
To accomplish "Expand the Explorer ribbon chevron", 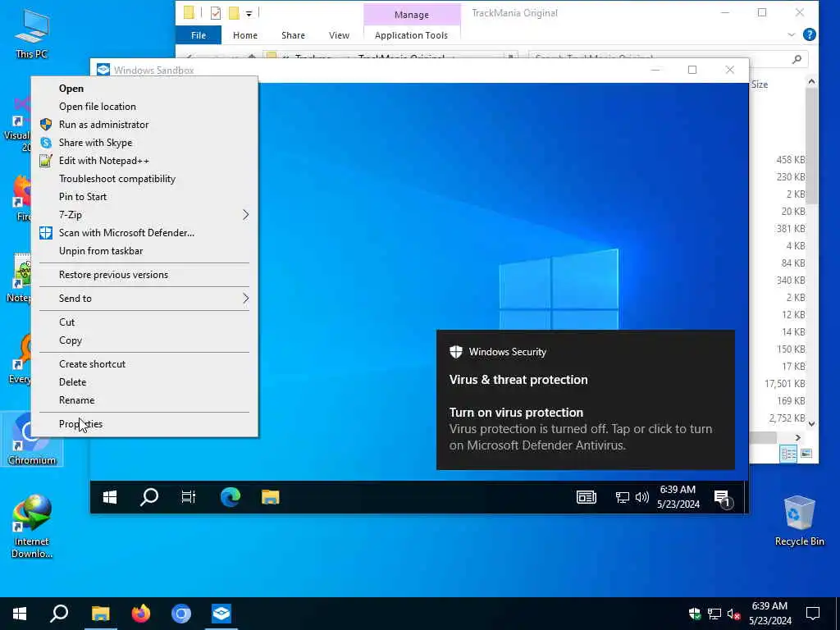I will pyautogui.click(x=792, y=34).
